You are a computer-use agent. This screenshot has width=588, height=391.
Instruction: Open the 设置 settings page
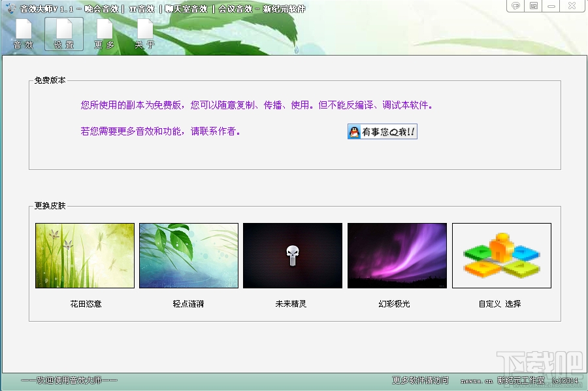pos(63,33)
